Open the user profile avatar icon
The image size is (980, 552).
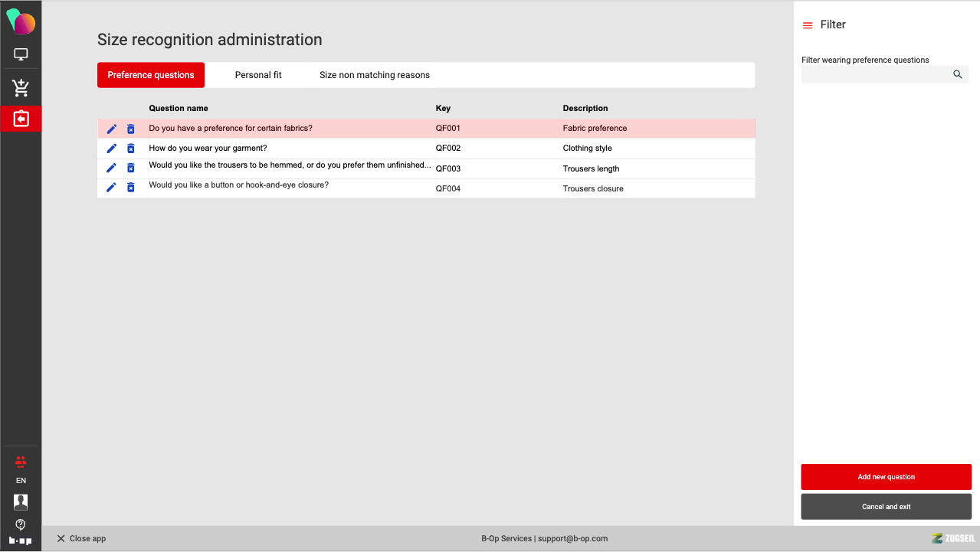(x=21, y=502)
